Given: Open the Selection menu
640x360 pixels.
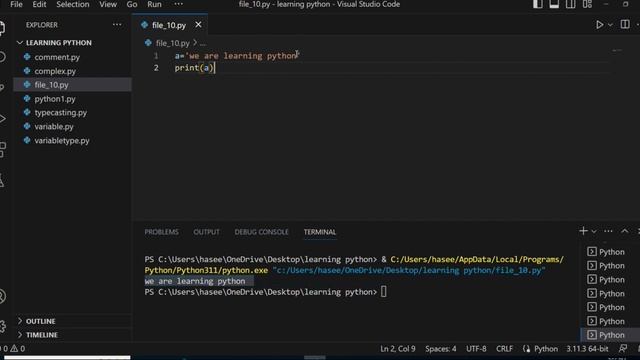Looking at the screenshot, I should click(73, 4).
